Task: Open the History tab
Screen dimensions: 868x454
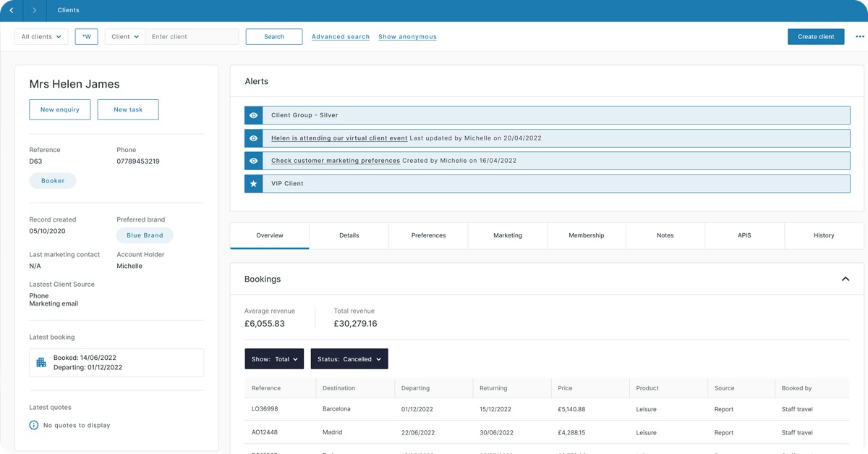Action: 823,235
